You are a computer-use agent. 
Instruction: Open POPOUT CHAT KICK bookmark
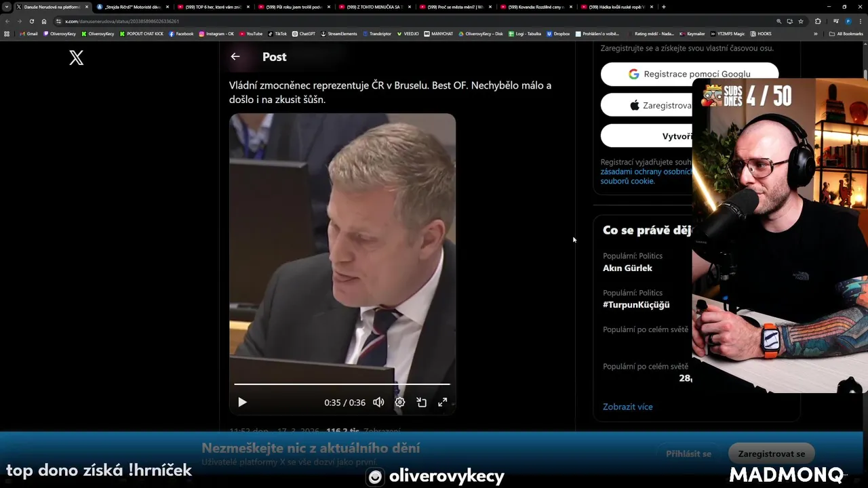142,33
